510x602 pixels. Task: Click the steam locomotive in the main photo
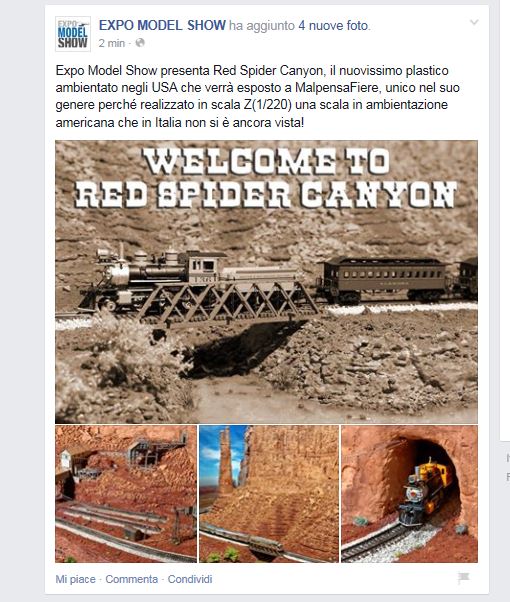154,277
